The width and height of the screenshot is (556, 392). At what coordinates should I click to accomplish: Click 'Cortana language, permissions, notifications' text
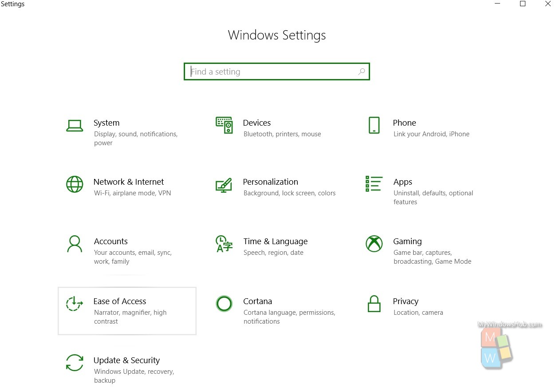(289, 317)
